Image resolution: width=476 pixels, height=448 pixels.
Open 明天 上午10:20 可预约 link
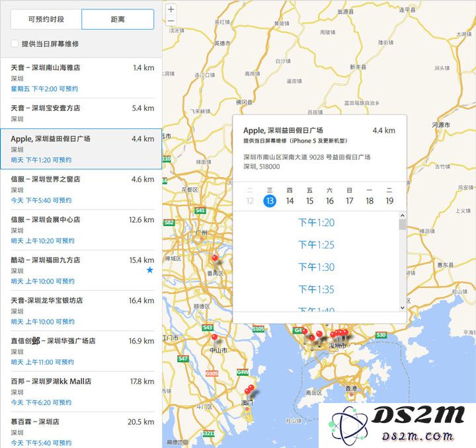click(x=43, y=241)
